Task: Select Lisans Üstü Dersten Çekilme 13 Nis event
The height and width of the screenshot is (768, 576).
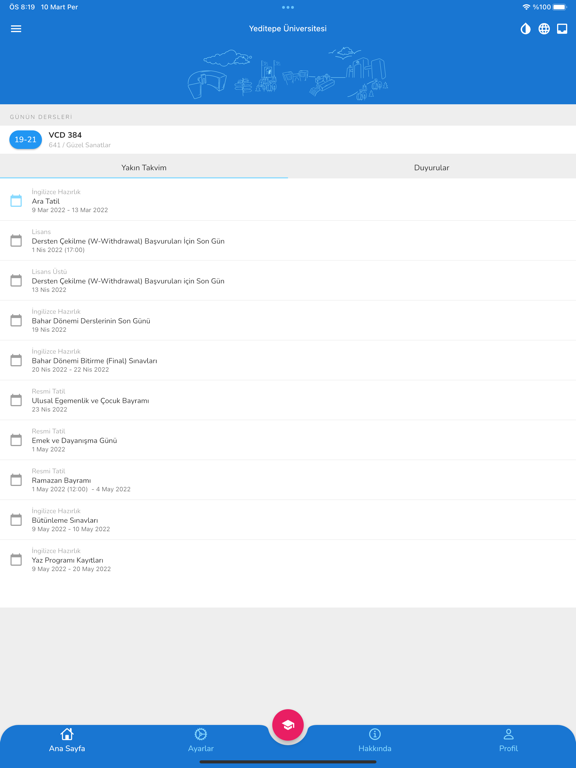Action: point(128,281)
